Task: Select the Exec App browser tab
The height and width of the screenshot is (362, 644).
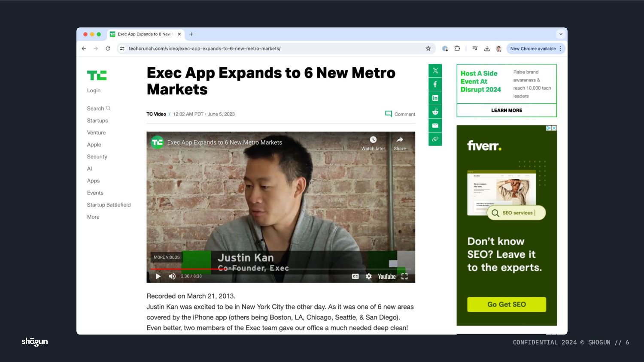Action: point(146,34)
